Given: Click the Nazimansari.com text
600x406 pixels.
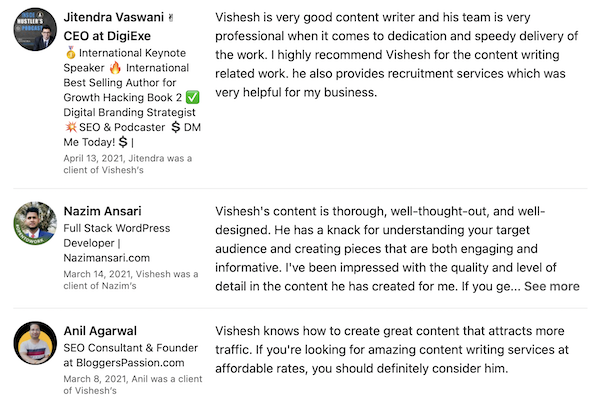Looking at the screenshot, I should pyautogui.click(x=106, y=258).
